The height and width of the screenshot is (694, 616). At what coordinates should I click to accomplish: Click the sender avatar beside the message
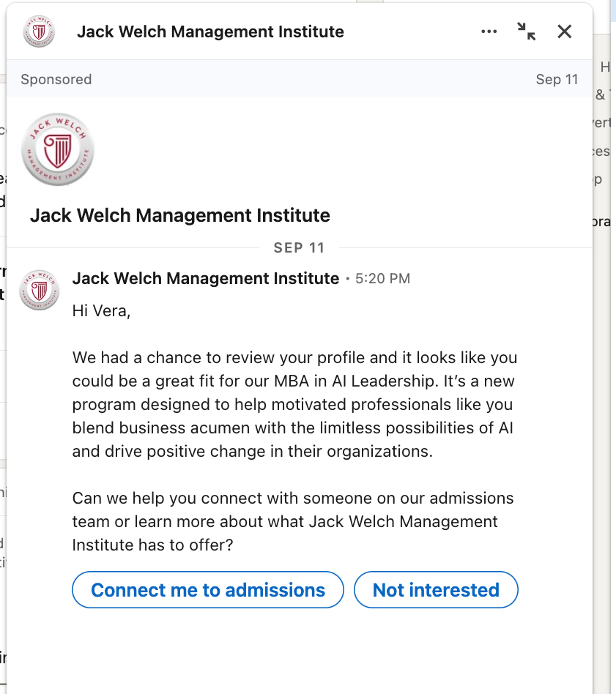pos(39,289)
